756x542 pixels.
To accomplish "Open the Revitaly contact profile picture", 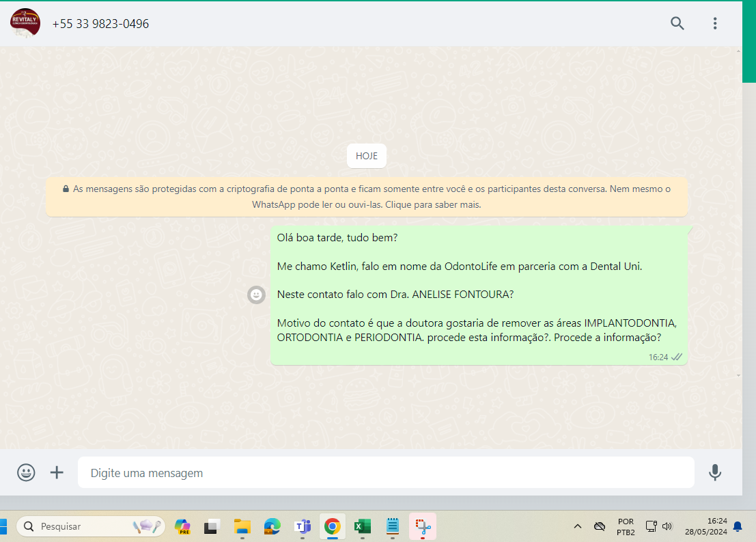I will point(25,23).
